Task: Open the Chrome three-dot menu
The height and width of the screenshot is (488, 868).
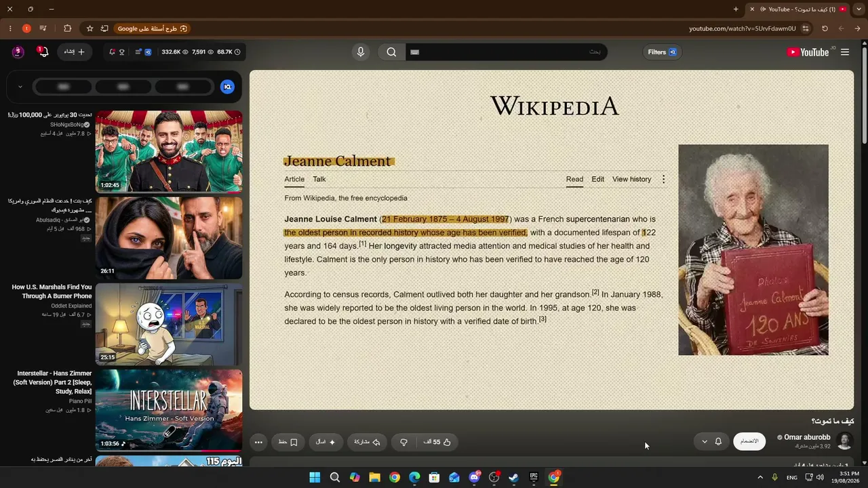Action: click(x=10, y=28)
